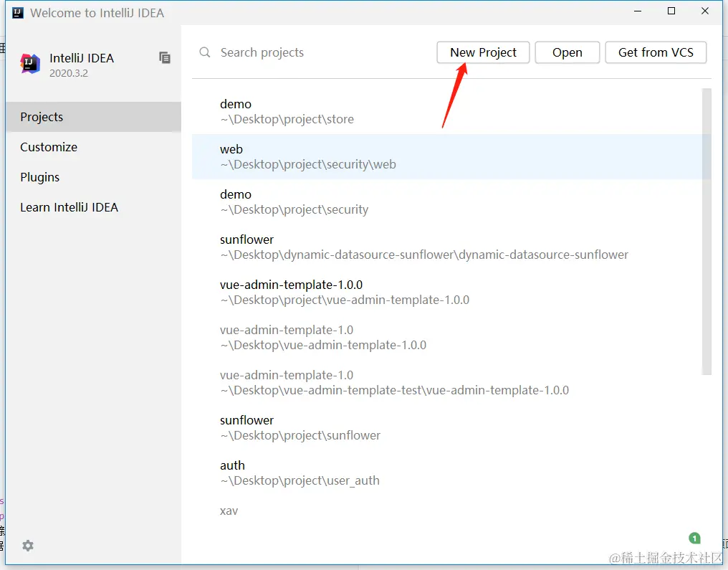Click the Open button
Viewport: 728px width, 570px height.
(567, 52)
